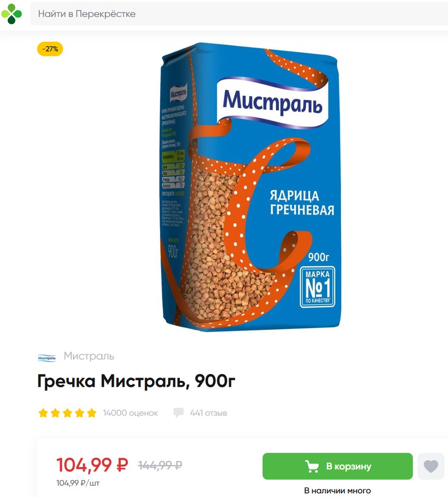The height and width of the screenshot is (497, 448).
Task: Click the small Мистраль brand logo
Action: click(x=47, y=358)
